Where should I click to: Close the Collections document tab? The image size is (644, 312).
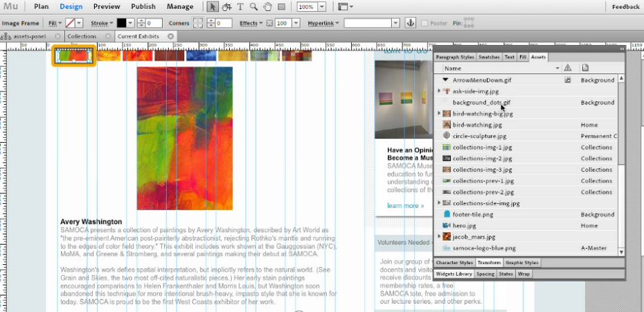108,36
